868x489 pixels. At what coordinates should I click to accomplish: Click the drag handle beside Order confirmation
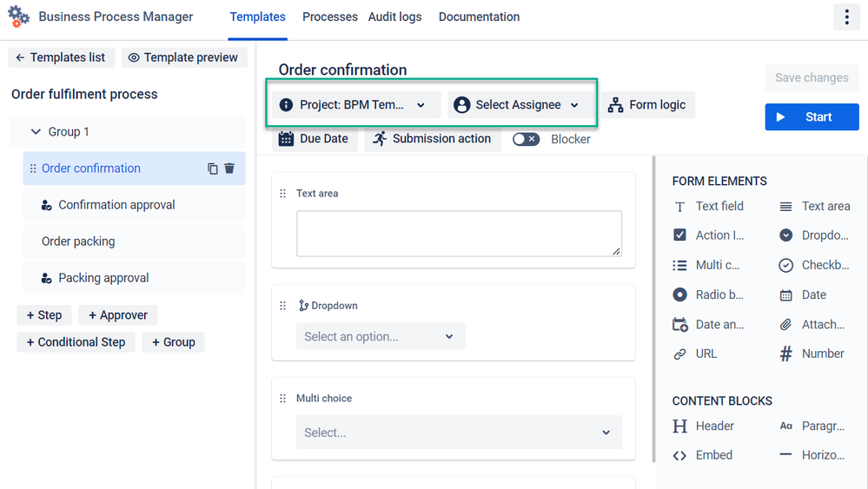[33, 169]
